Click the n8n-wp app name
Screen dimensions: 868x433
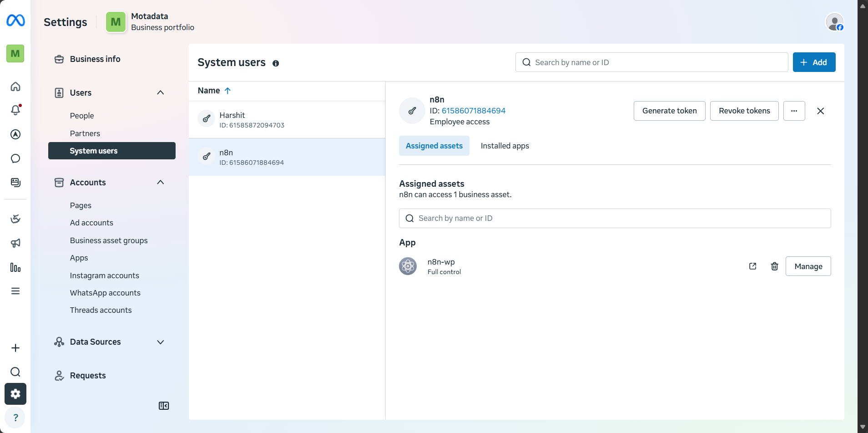pos(441,262)
